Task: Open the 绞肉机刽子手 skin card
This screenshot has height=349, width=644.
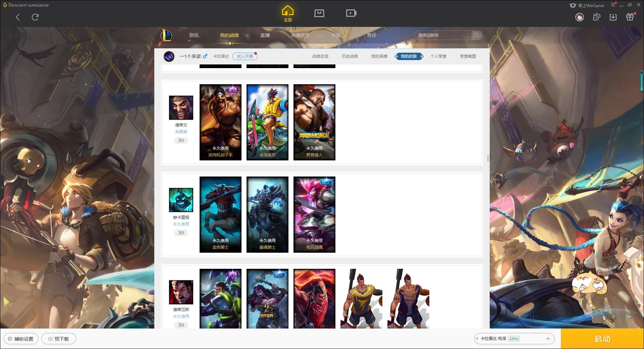Action: pos(220,122)
